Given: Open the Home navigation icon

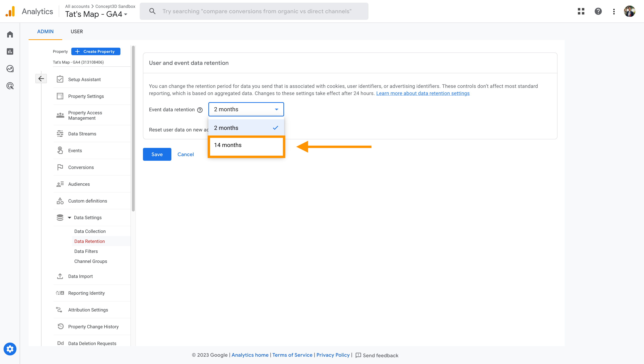Looking at the screenshot, I should [10, 34].
